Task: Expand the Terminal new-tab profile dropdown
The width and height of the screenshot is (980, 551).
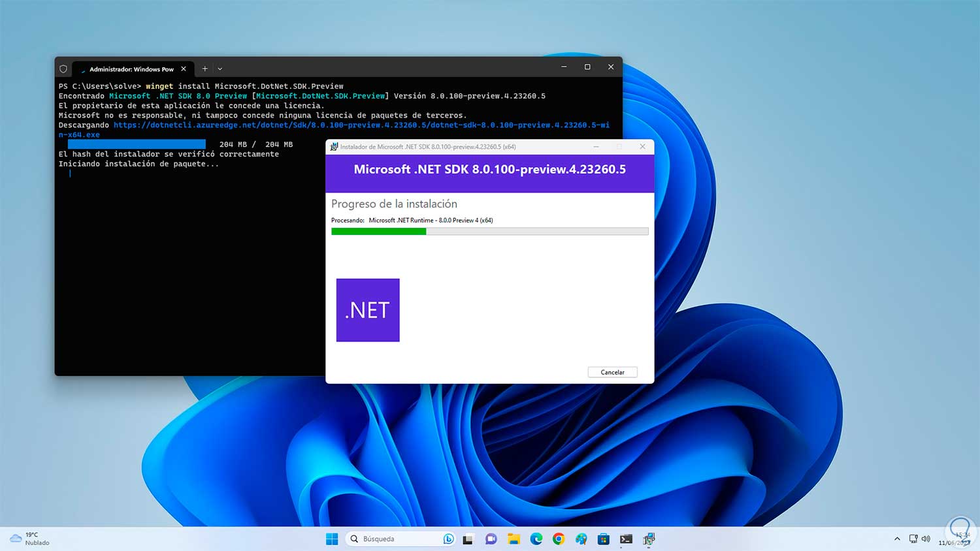Action: click(x=220, y=69)
